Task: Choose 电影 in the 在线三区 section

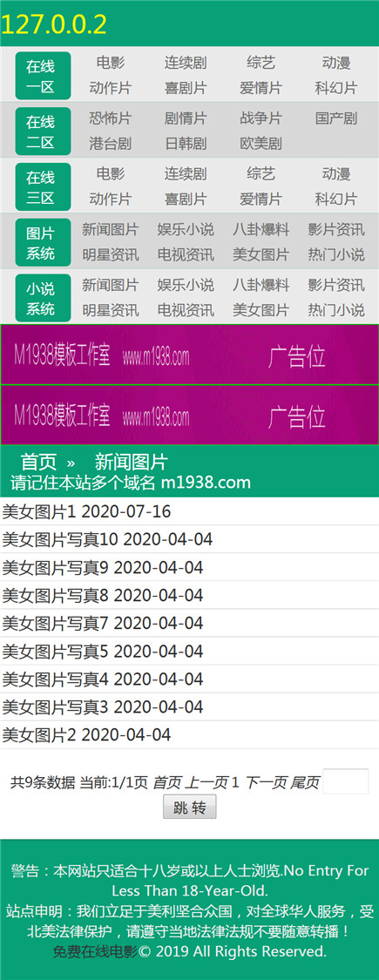Action: click(x=111, y=174)
